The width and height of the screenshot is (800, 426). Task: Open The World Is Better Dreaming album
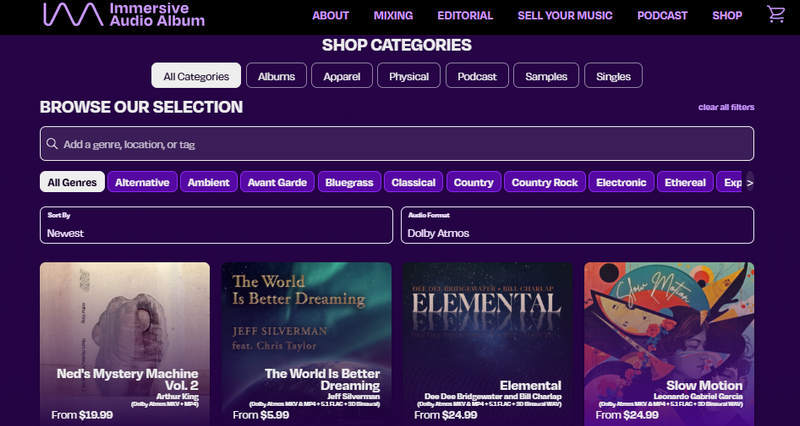pos(307,344)
